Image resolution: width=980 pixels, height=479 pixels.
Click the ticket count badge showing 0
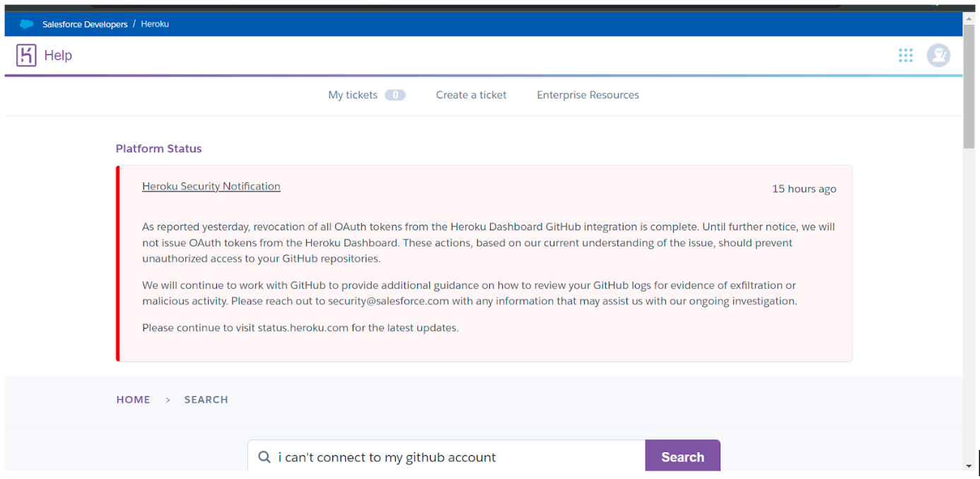coord(395,94)
